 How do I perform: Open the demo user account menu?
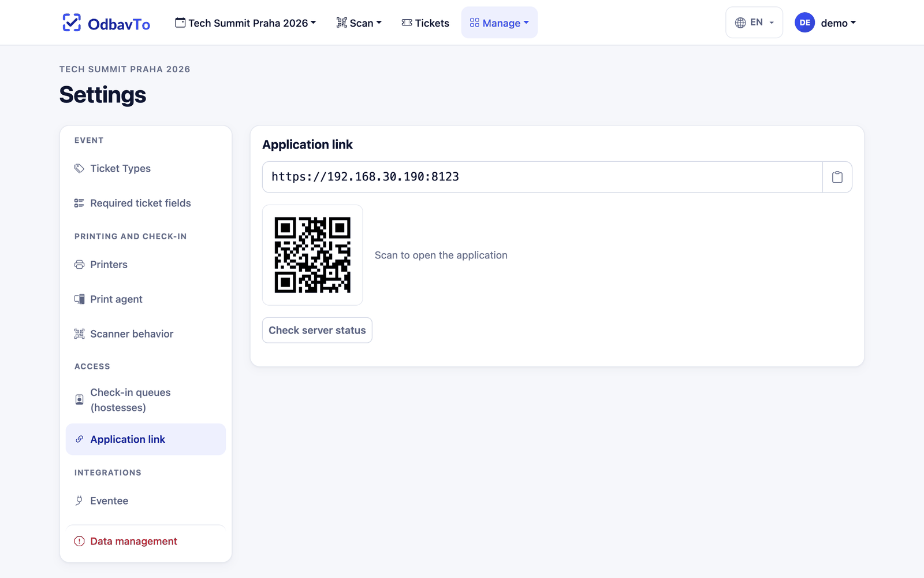pyautogui.click(x=826, y=23)
